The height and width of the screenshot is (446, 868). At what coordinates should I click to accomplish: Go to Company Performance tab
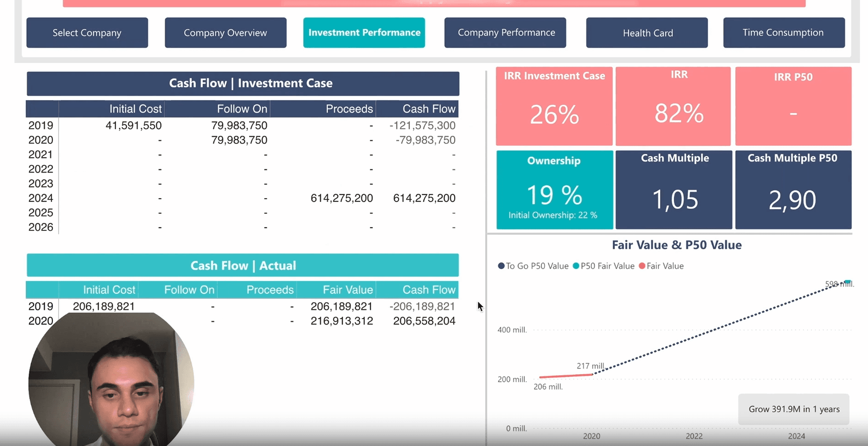505,33
